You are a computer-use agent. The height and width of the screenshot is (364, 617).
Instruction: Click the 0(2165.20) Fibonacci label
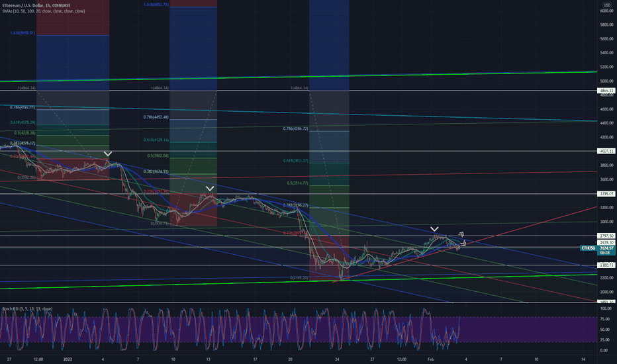[x=299, y=278]
